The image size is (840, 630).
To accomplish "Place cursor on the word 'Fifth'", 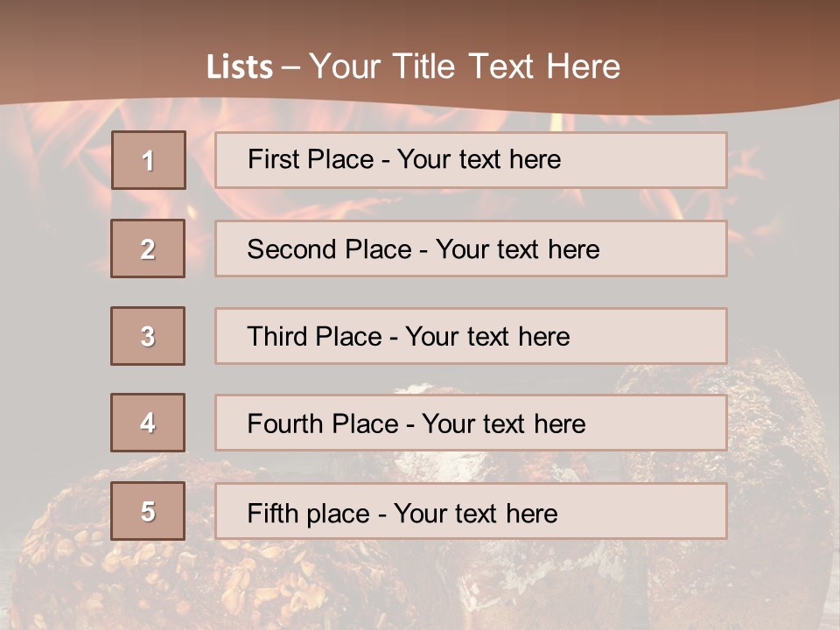I will coord(271,513).
